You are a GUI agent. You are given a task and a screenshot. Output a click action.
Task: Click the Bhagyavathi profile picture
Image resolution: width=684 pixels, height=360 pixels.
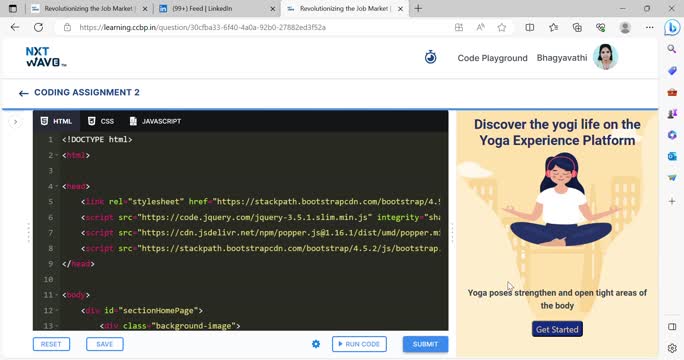605,57
